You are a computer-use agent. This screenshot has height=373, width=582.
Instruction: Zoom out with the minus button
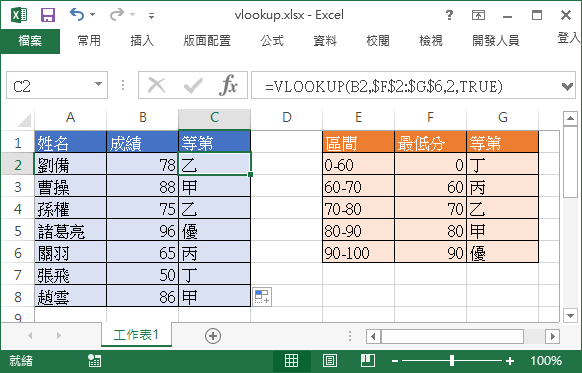click(395, 361)
